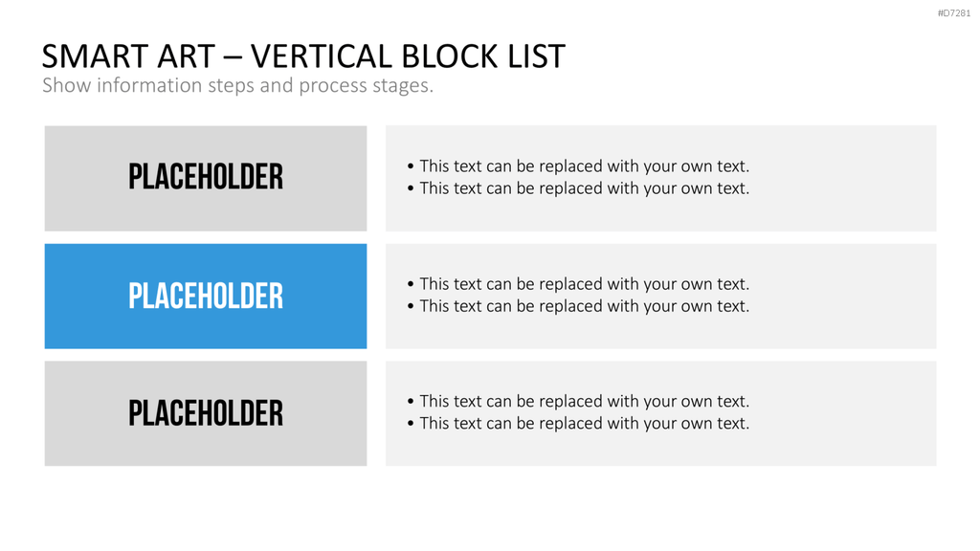
Task: Select the 'SMART ART – VERTICAL BLOCK LIST' title
Action: [x=303, y=56]
